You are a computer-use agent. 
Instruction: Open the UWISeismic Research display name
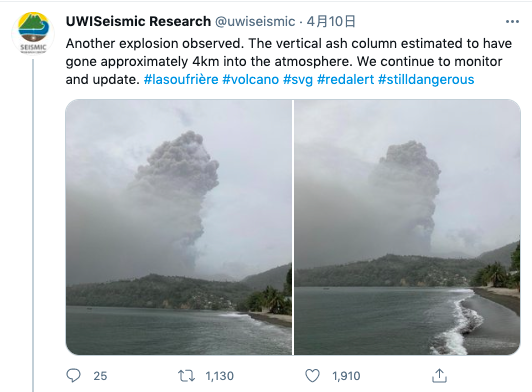138,21
